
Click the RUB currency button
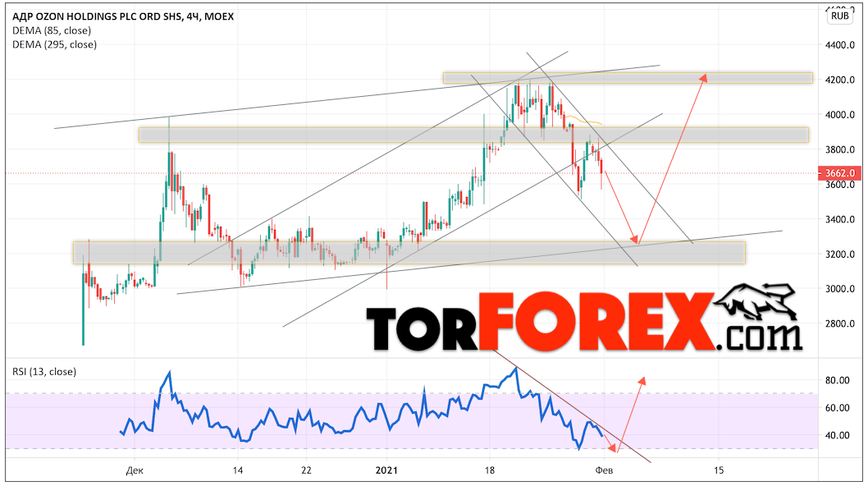pos(839,16)
